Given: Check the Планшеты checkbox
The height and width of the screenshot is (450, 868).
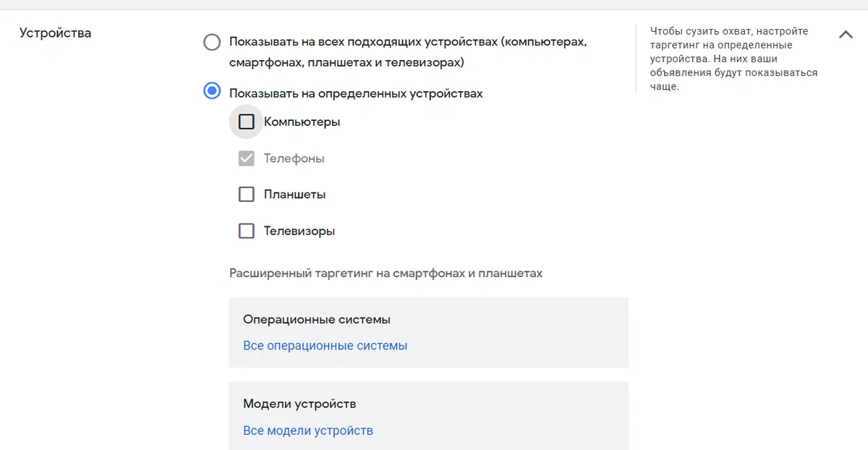Looking at the screenshot, I should pyautogui.click(x=247, y=194).
